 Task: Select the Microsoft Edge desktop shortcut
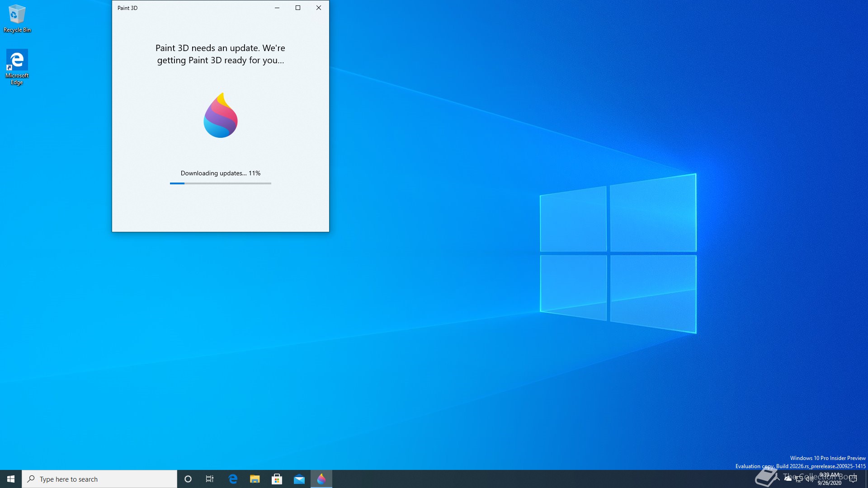click(x=17, y=66)
